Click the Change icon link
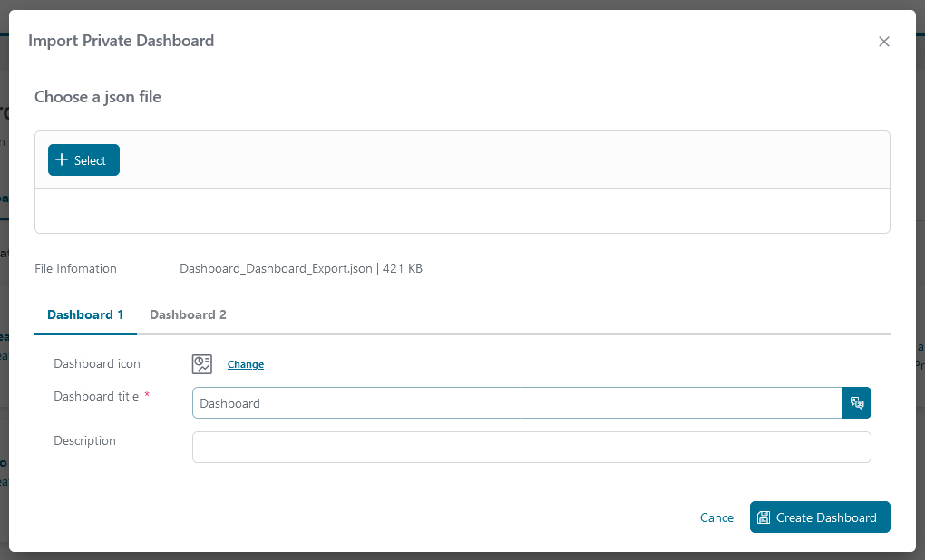 pyautogui.click(x=246, y=364)
